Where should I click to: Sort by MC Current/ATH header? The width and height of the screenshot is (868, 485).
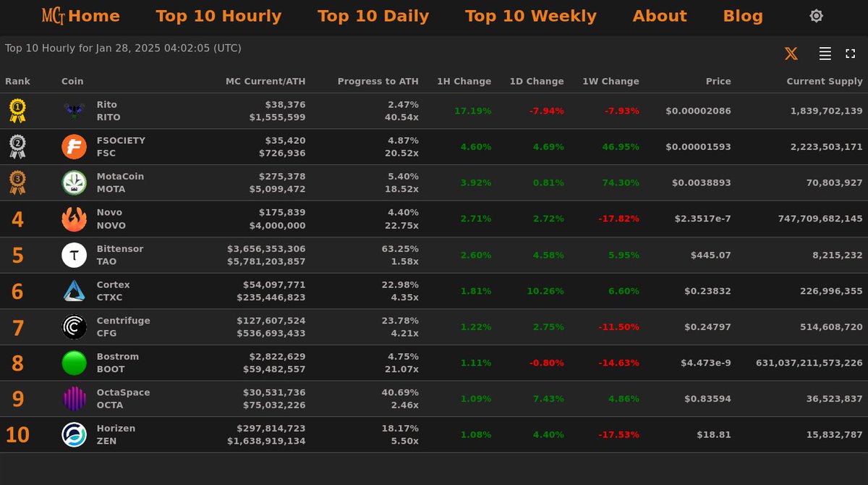tap(265, 82)
